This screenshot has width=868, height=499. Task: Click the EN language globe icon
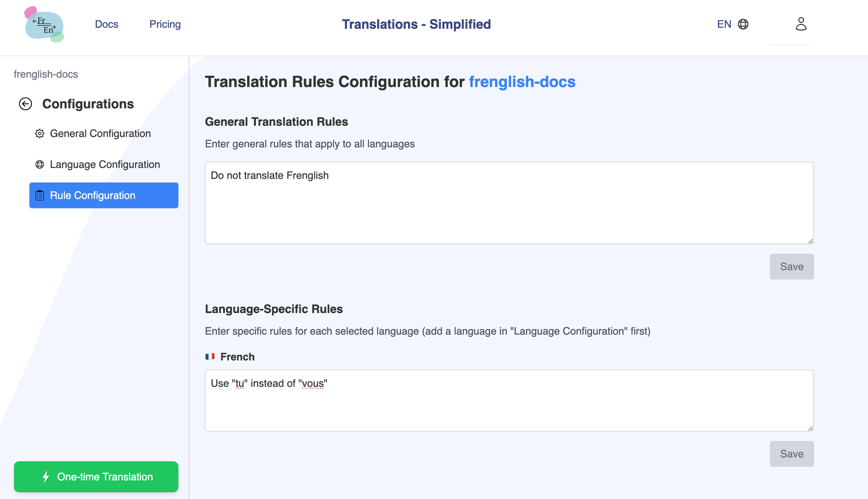(743, 23)
